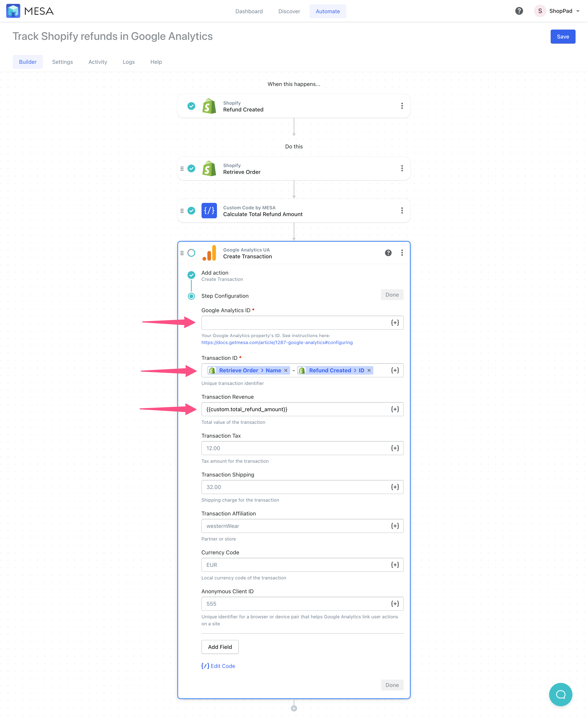Click the Retrieve Order status checkmark

191,168
